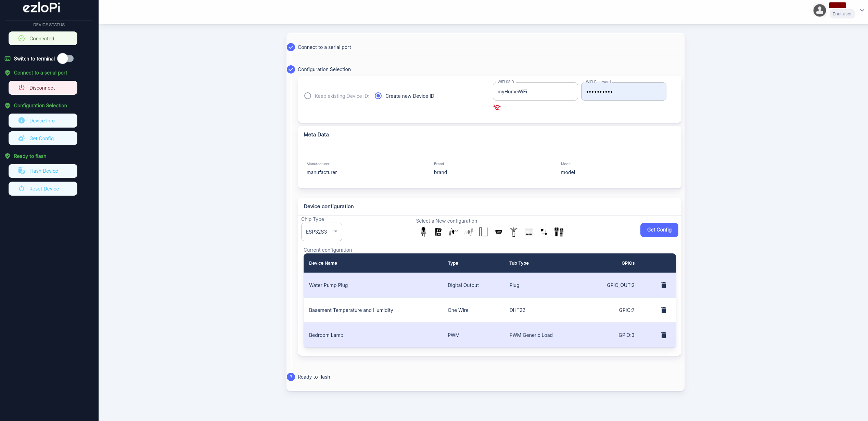Screen dimensions: 868x421
Task: Select the square wave PWM configuration icon
Action: click(x=483, y=232)
